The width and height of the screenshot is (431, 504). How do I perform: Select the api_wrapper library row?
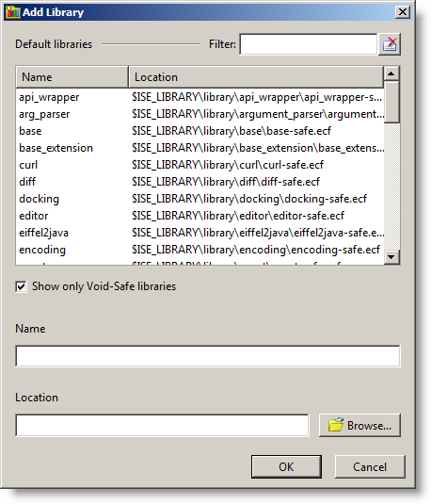[200, 97]
